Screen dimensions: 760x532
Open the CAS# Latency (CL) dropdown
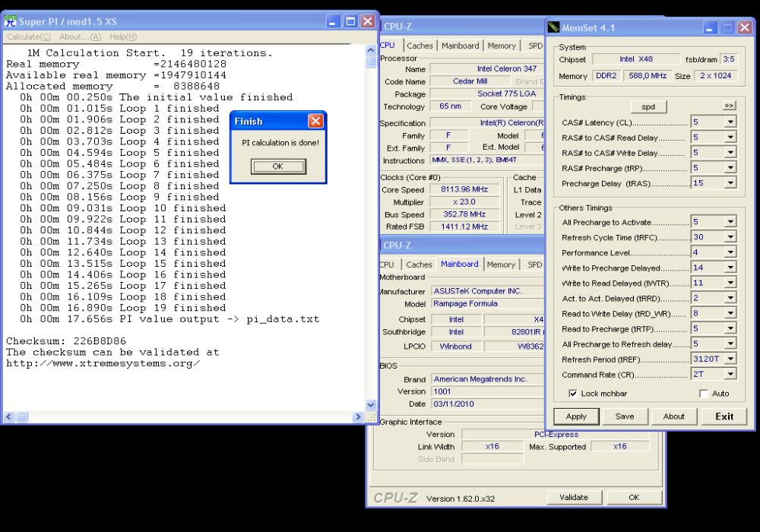730,122
